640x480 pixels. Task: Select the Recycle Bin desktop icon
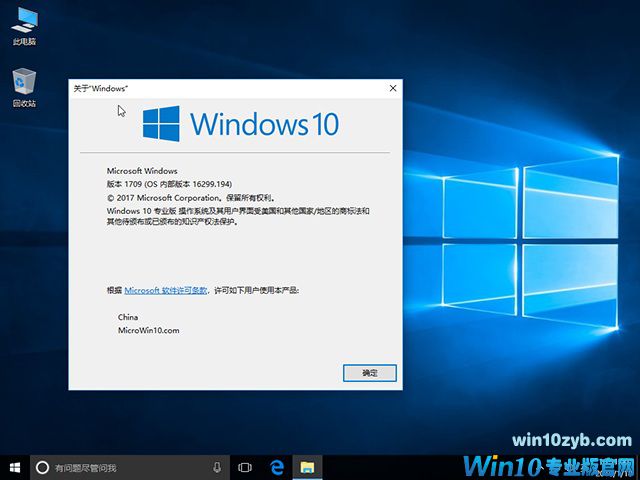tap(24, 87)
